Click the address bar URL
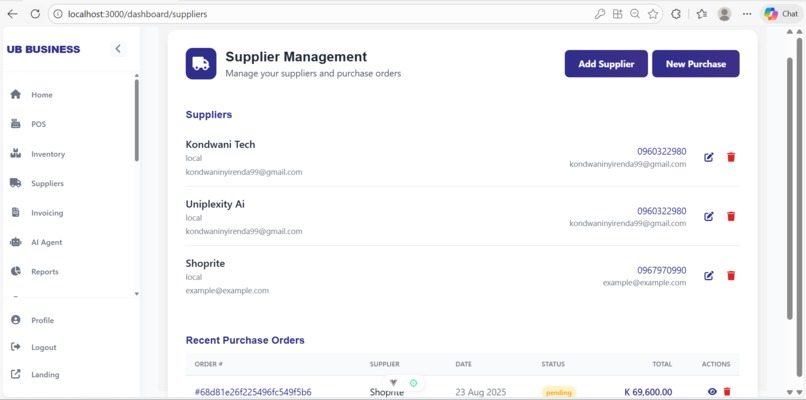 (138, 14)
